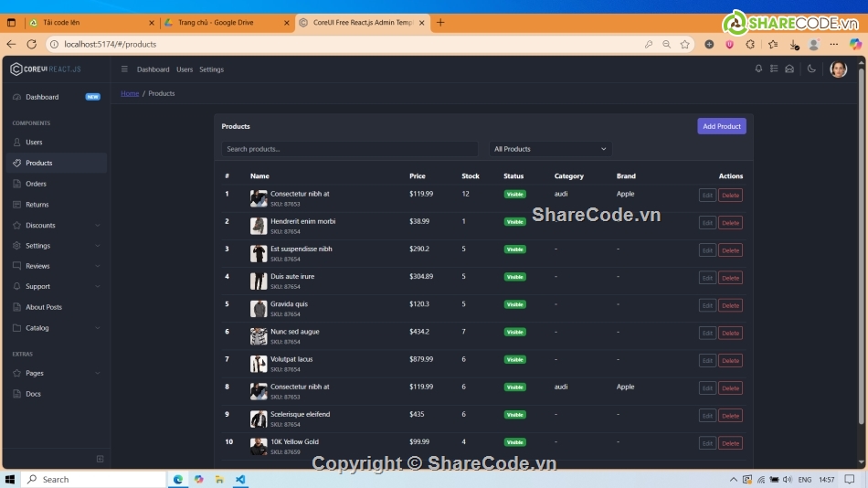Click the notification bell icon in header
This screenshot has height=488, width=868.
click(x=758, y=69)
